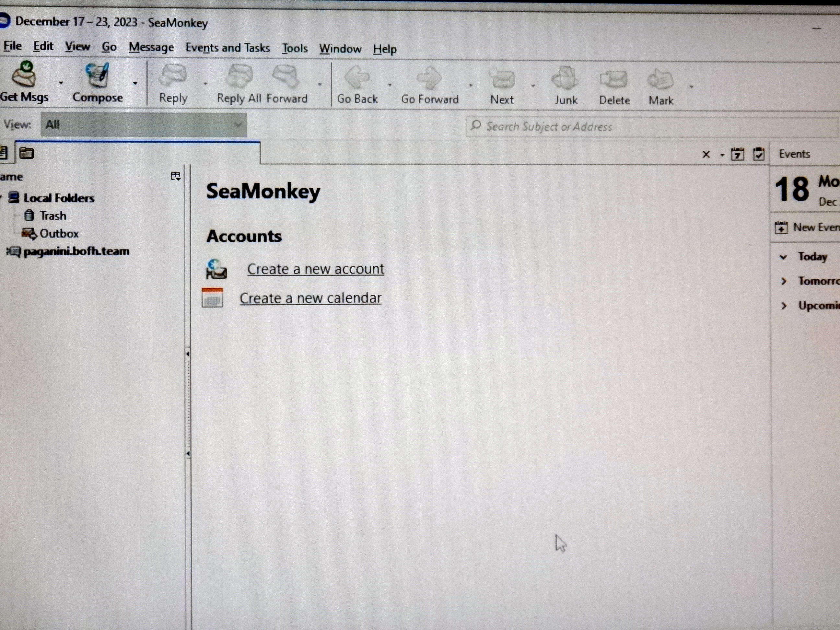Open the Go Back history dropdown arrow

click(390, 85)
